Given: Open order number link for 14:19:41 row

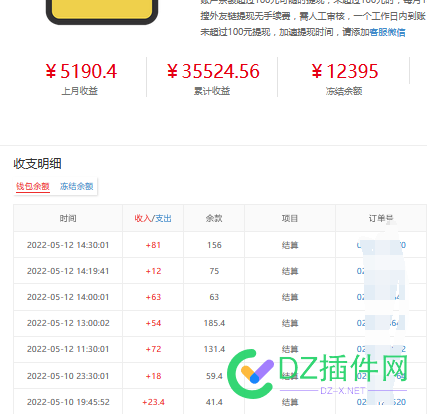Looking at the screenshot, I should tap(381, 271).
